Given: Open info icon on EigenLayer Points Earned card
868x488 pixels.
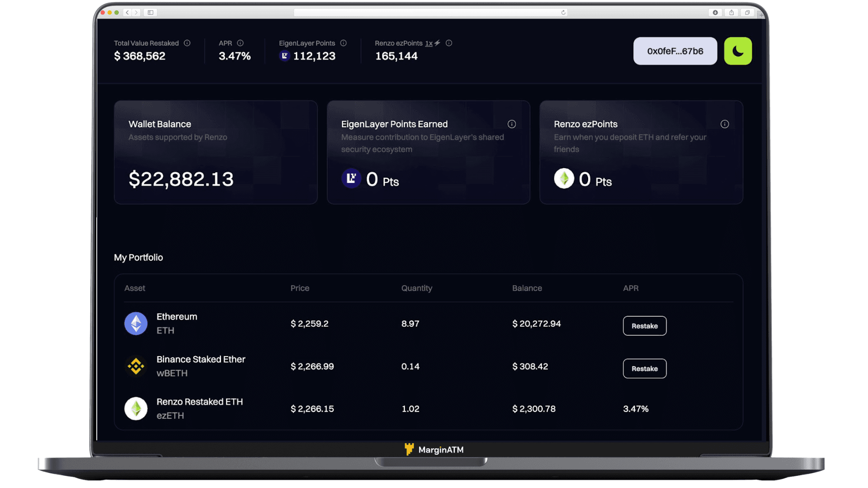Looking at the screenshot, I should (x=512, y=124).
